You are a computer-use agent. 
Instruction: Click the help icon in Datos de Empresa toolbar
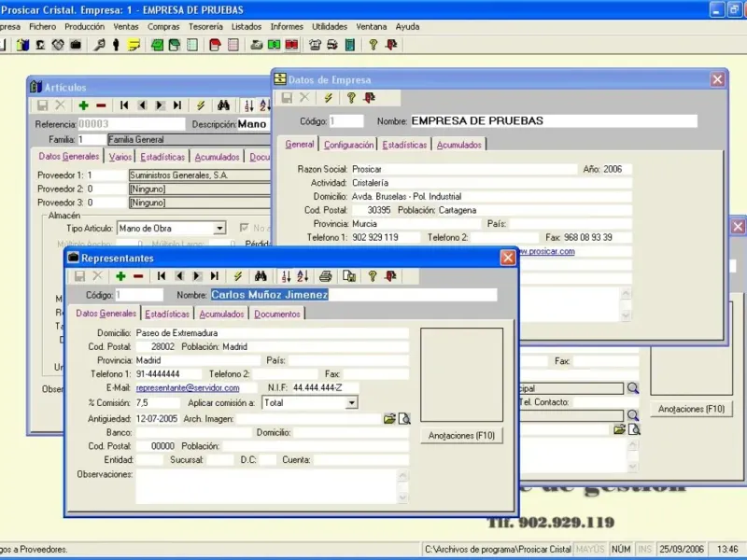[x=352, y=98]
